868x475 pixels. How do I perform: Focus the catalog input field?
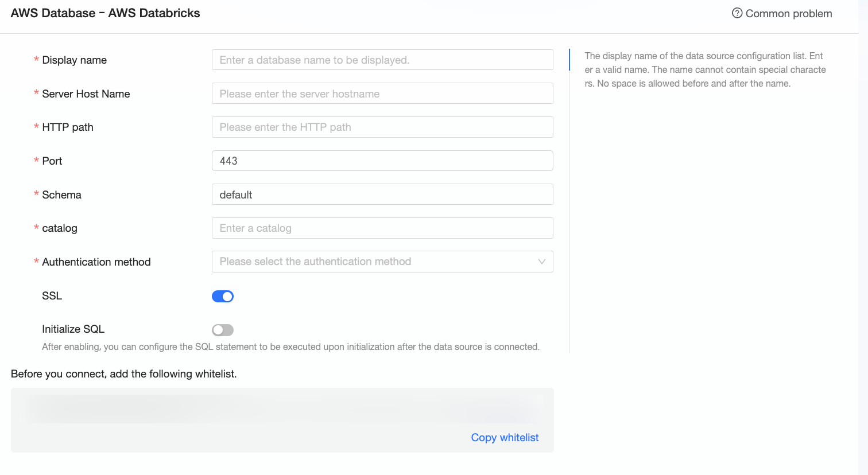[x=382, y=228]
